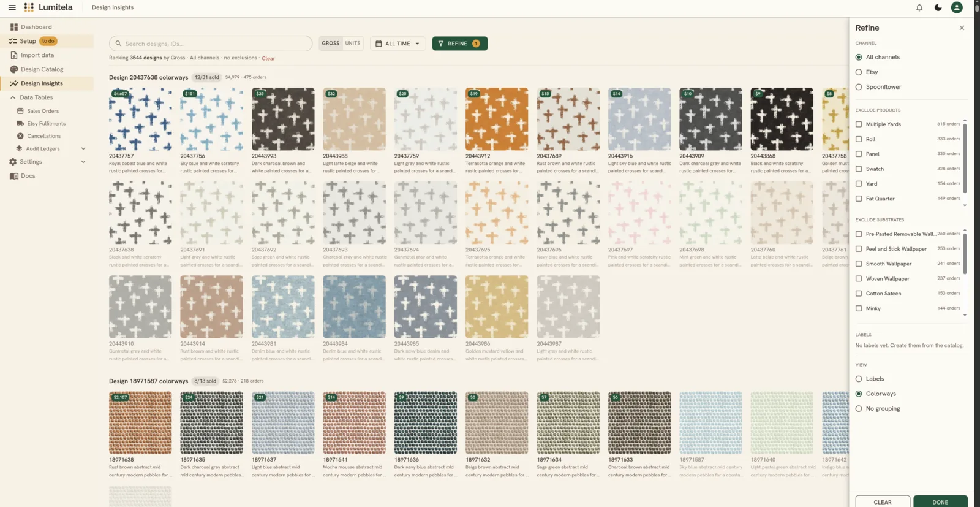
Task: Click the 8/13 sold badge
Action: (205, 381)
